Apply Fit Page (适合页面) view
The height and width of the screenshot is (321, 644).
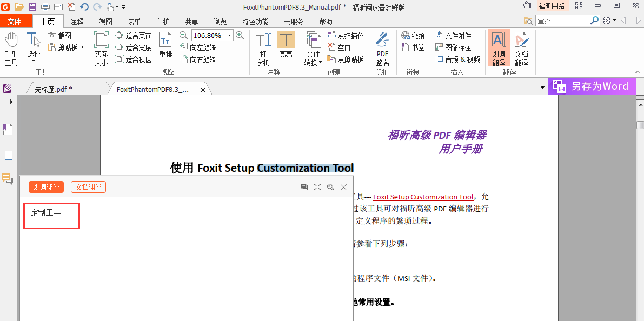click(x=134, y=36)
